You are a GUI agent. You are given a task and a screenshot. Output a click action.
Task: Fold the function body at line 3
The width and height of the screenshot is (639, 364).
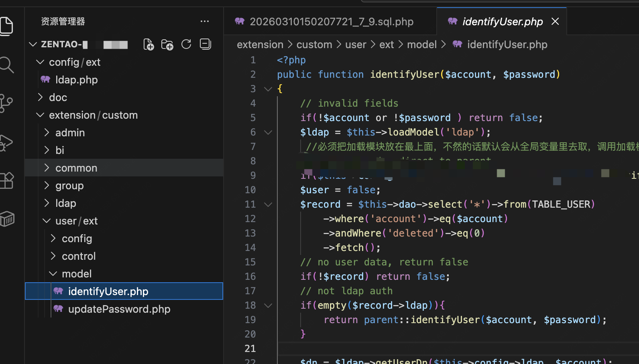pos(268,89)
